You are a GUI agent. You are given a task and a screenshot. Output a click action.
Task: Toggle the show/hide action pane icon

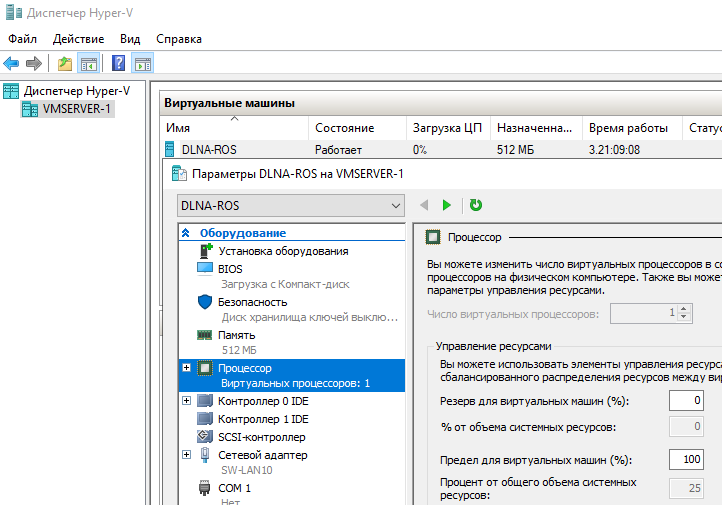(x=143, y=63)
